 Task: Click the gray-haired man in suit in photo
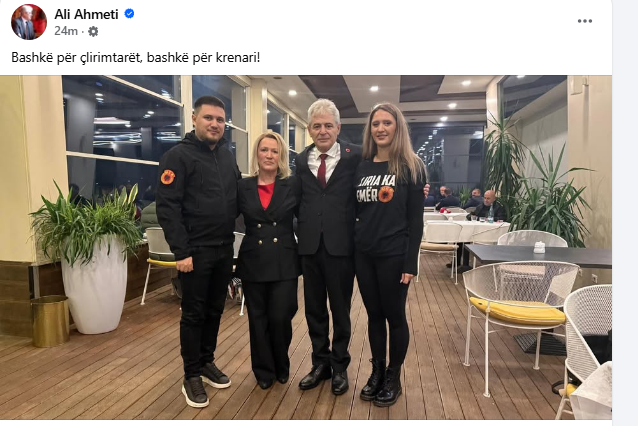coord(327,244)
